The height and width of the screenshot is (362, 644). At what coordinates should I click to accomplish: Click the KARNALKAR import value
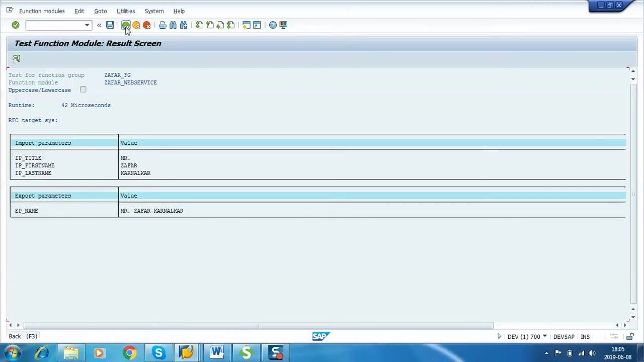[x=135, y=173]
